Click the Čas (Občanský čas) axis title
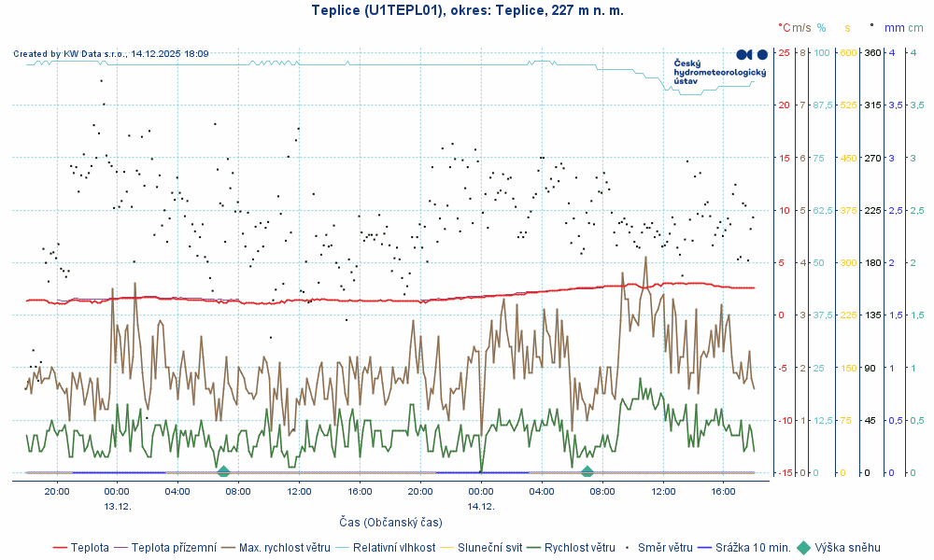 click(390, 523)
